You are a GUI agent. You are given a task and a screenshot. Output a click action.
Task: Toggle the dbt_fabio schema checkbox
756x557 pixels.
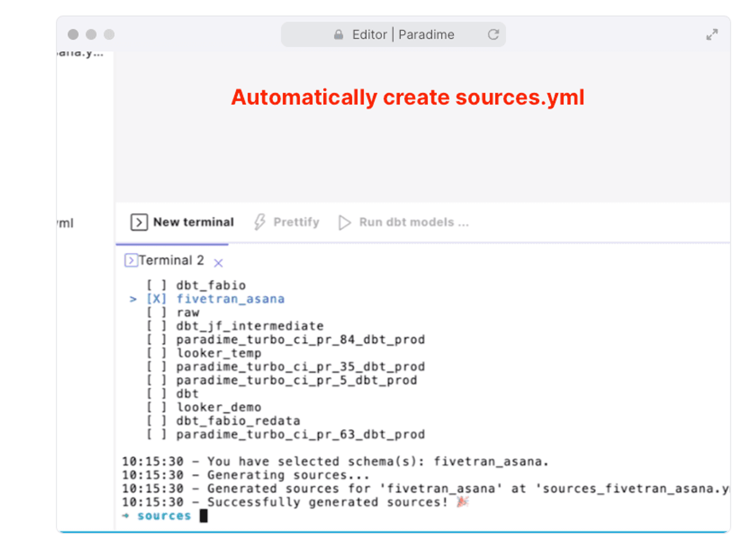pos(156,285)
